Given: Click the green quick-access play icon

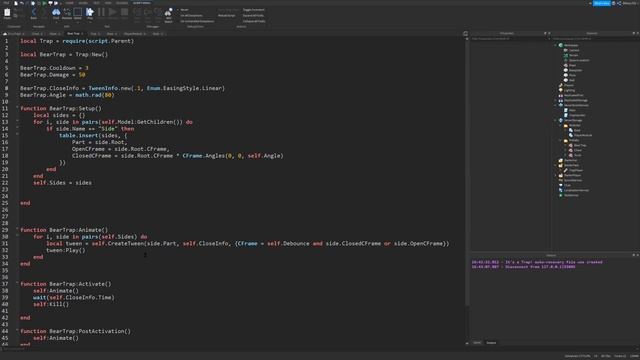Looking at the screenshot, I should 44,3.
